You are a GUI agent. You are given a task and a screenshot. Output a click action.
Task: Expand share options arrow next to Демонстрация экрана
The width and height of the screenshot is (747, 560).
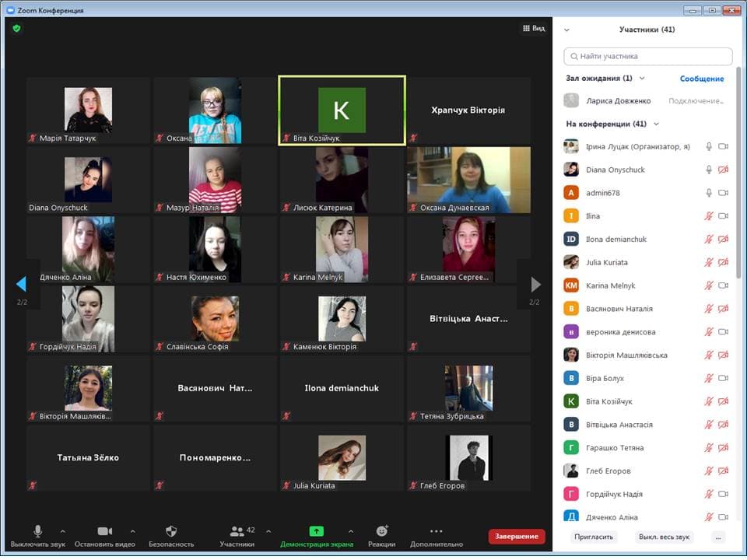[x=351, y=531]
